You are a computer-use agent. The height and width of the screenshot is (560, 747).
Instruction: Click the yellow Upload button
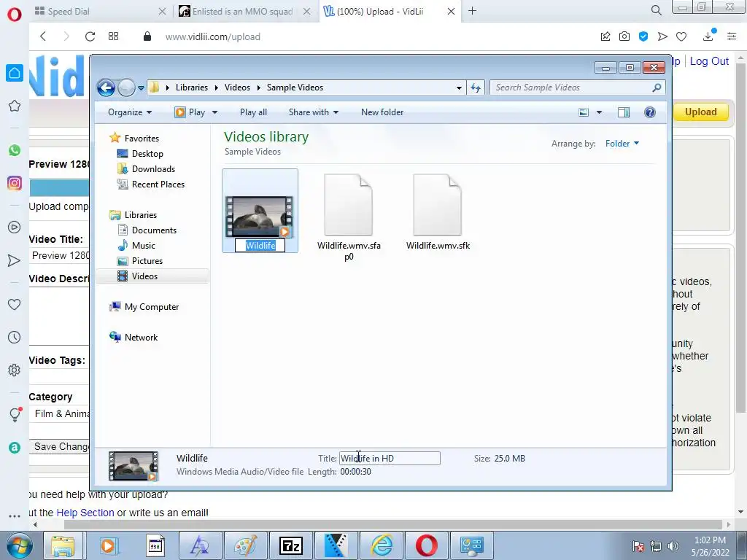point(700,112)
